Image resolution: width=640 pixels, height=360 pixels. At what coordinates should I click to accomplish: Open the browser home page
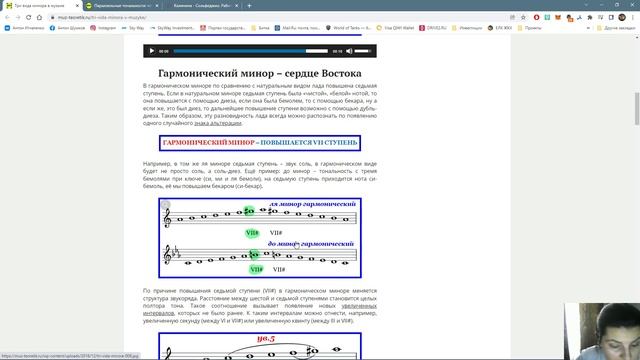[x=40, y=18]
